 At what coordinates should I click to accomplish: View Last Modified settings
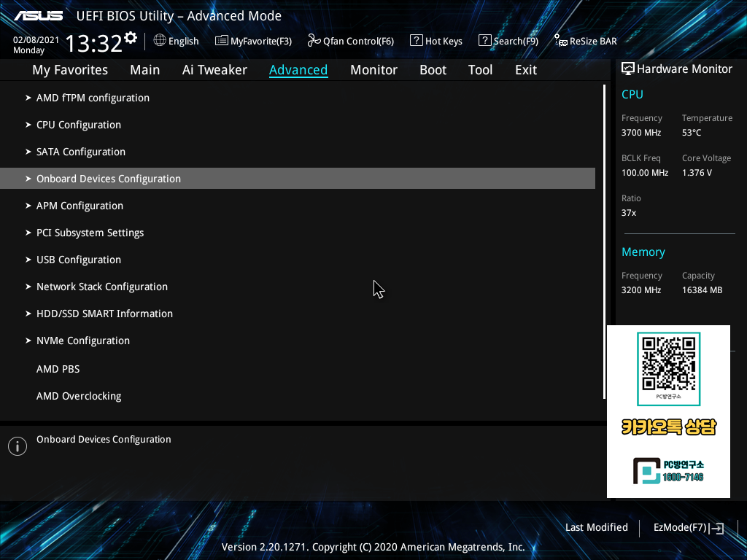[597, 528]
